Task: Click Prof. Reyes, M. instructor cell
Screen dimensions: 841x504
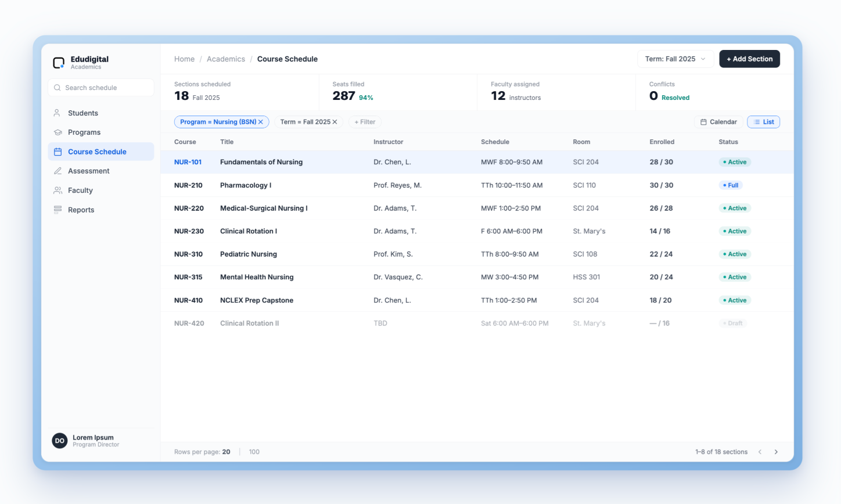Action: tap(397, 185)
